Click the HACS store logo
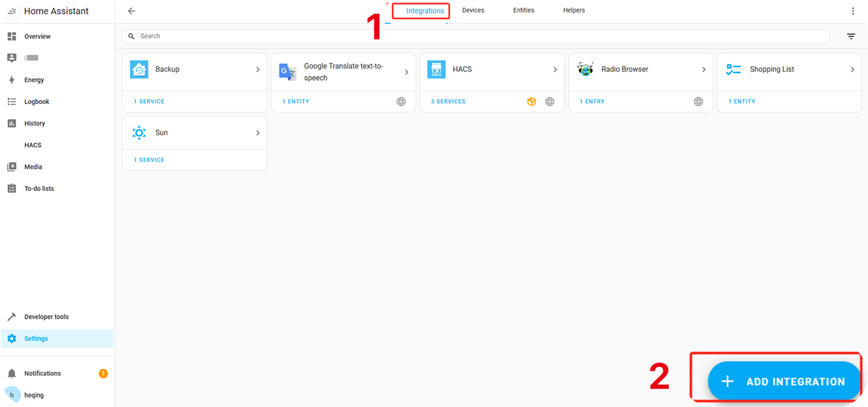Screen dimensions: 868x407 pos(436,70)
